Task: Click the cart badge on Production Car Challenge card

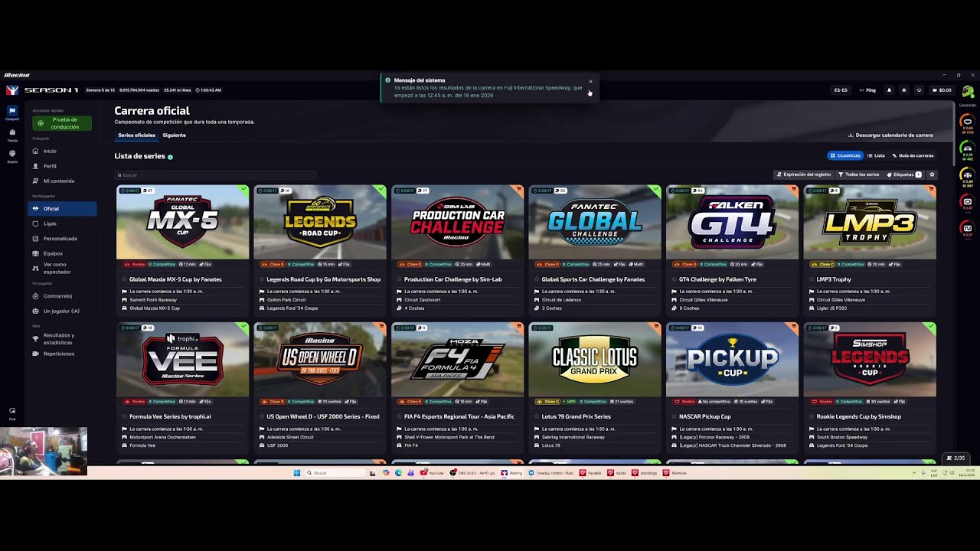Action: [x=519, y=189]
